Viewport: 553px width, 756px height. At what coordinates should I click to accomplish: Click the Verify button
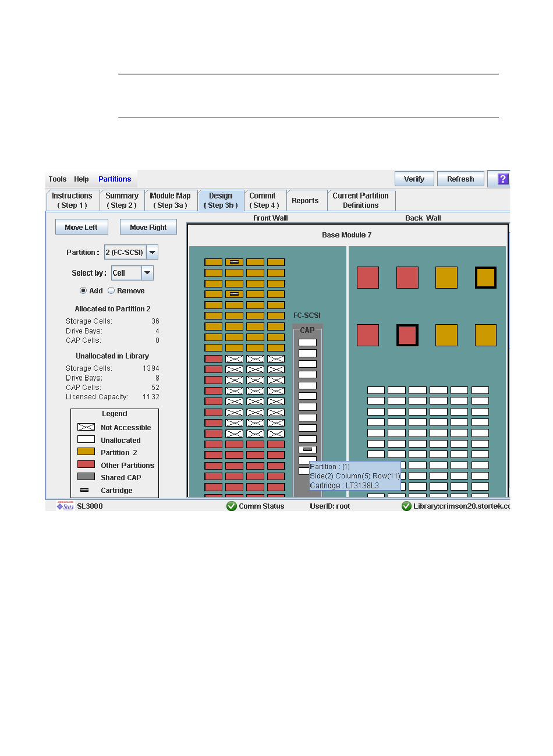[x=414, y=179]
